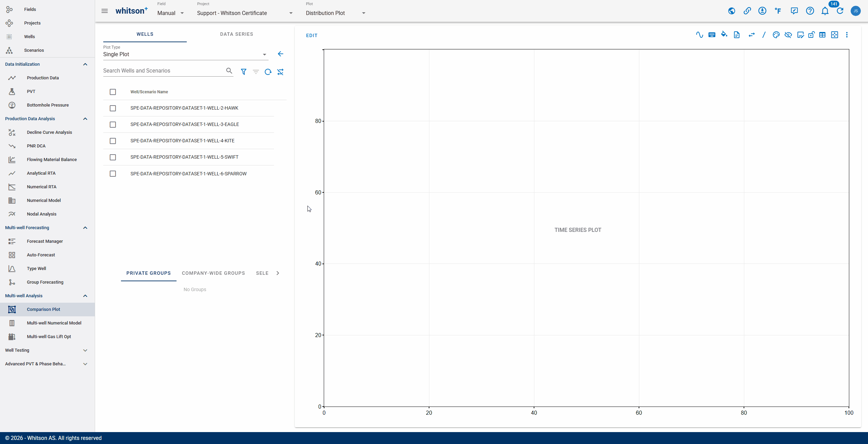Open Multi-well Gas Lift Opt

[47, 337]
